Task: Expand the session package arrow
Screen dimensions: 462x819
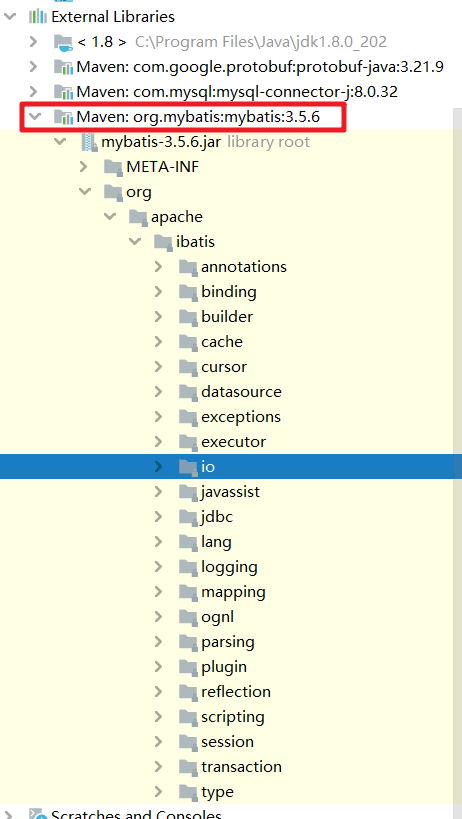Action: 159,742
